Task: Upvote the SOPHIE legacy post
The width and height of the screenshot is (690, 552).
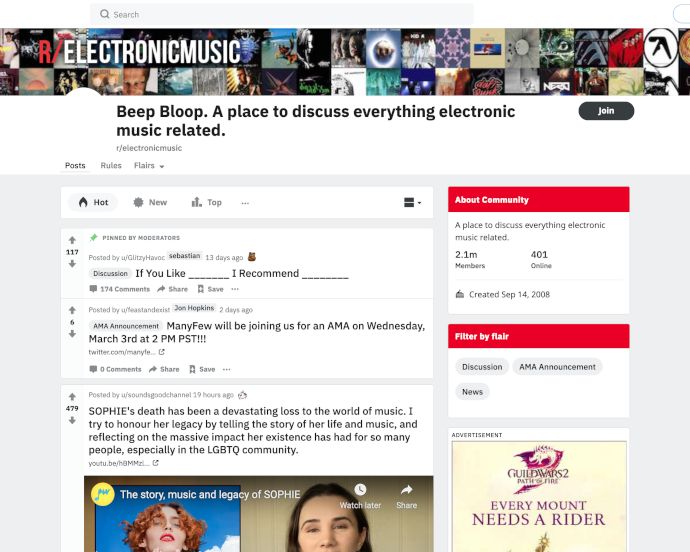Action: click(72, 397)
